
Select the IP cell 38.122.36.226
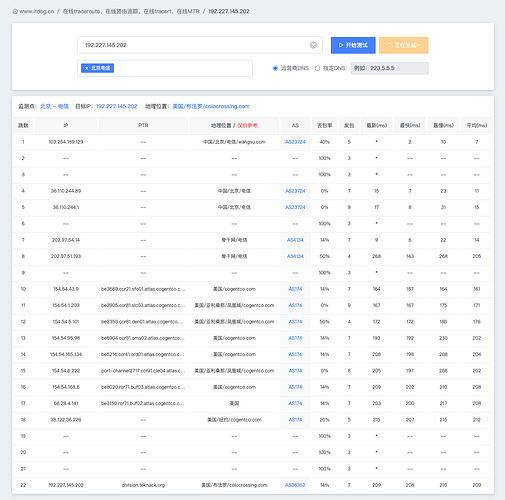tap(66, 420)
